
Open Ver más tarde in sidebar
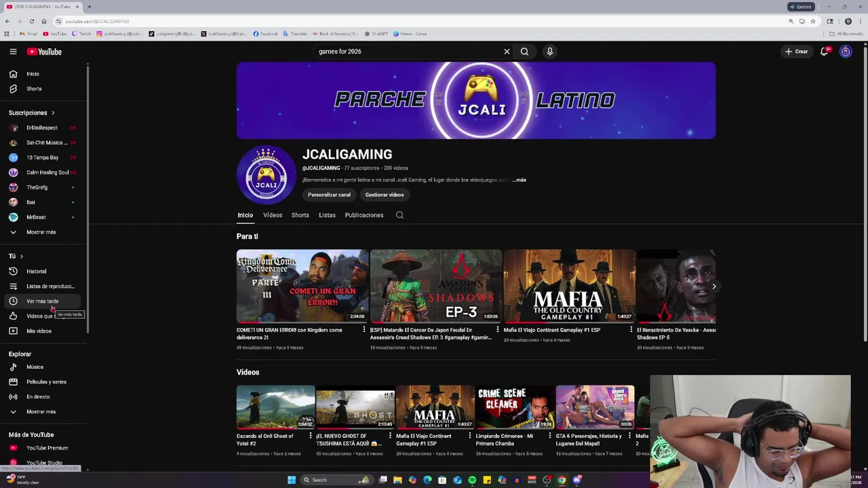click(43, 301)
